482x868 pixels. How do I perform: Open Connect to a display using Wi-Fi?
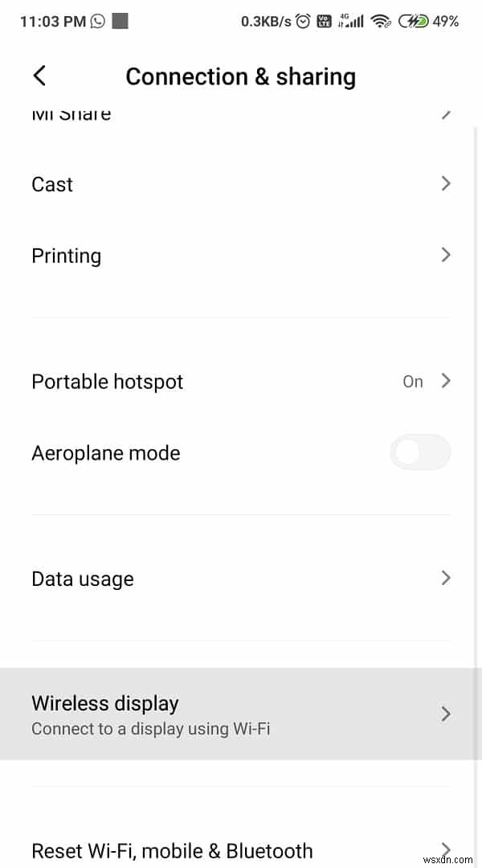[150, 728]
